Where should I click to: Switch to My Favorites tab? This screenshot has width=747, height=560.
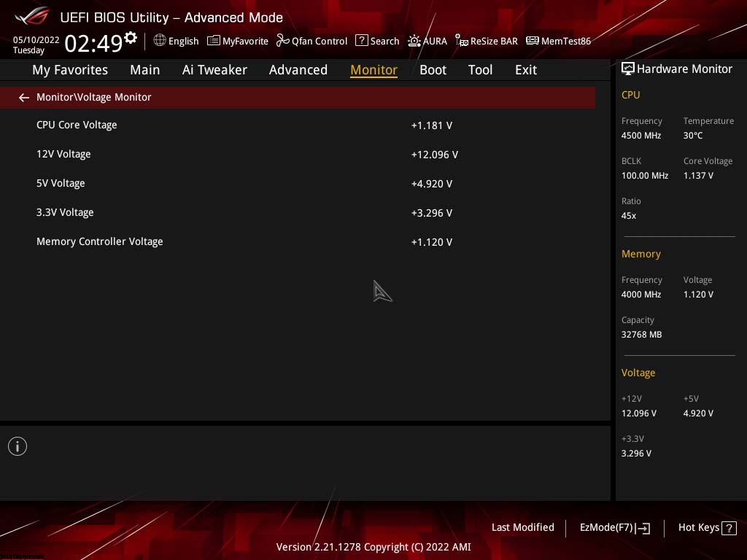pyautogui.click(x=70, y=70)
